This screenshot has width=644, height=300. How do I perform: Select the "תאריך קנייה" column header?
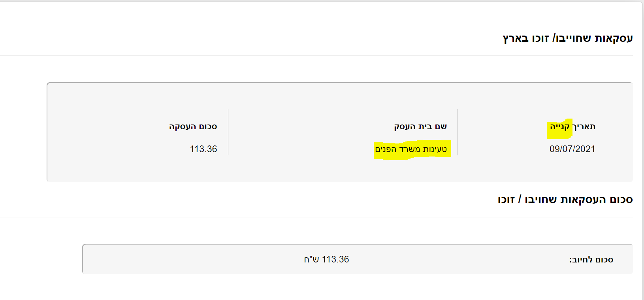click(x=572, y=126)
